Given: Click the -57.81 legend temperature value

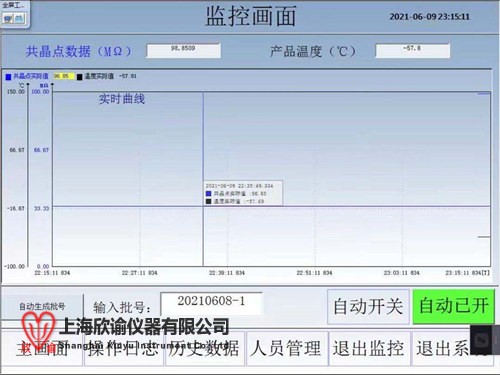Looking at the screenshot, I should coord(128,76).
